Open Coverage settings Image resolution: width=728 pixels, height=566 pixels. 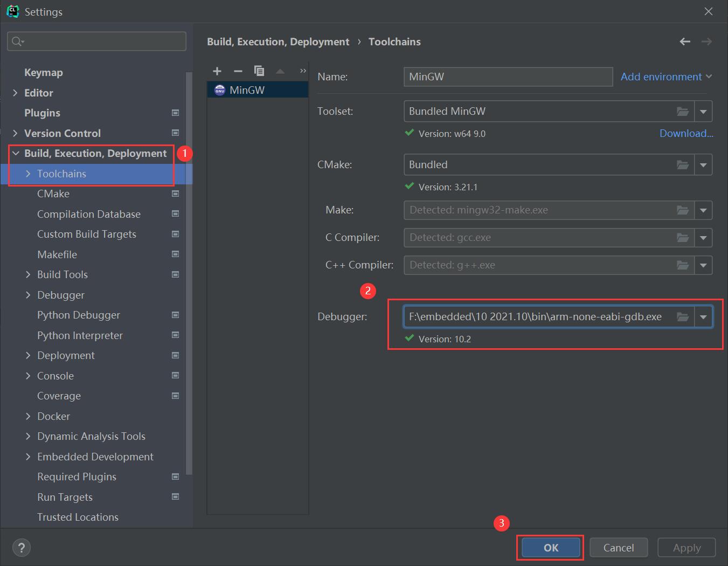(59, 396)
